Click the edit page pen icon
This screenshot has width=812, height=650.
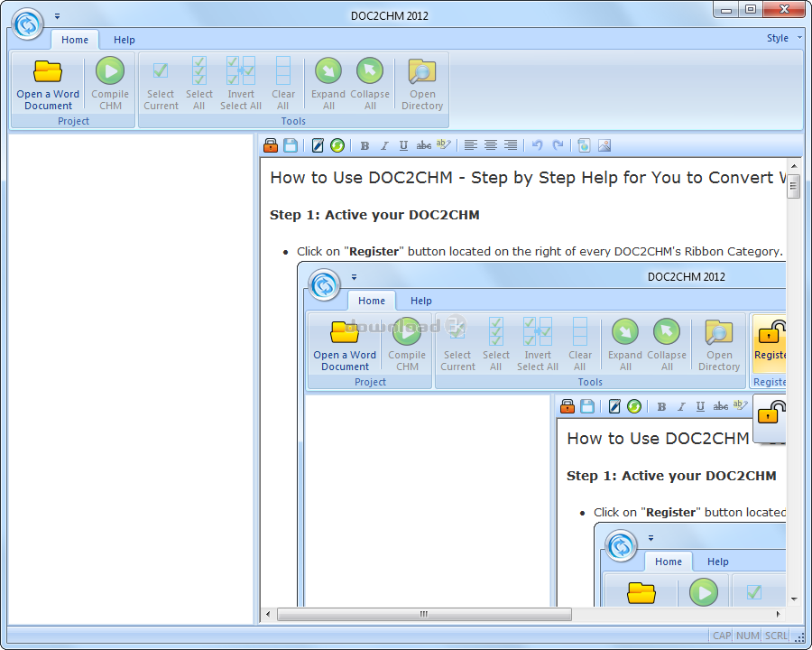pyautogui.click(x=318, y=145)
